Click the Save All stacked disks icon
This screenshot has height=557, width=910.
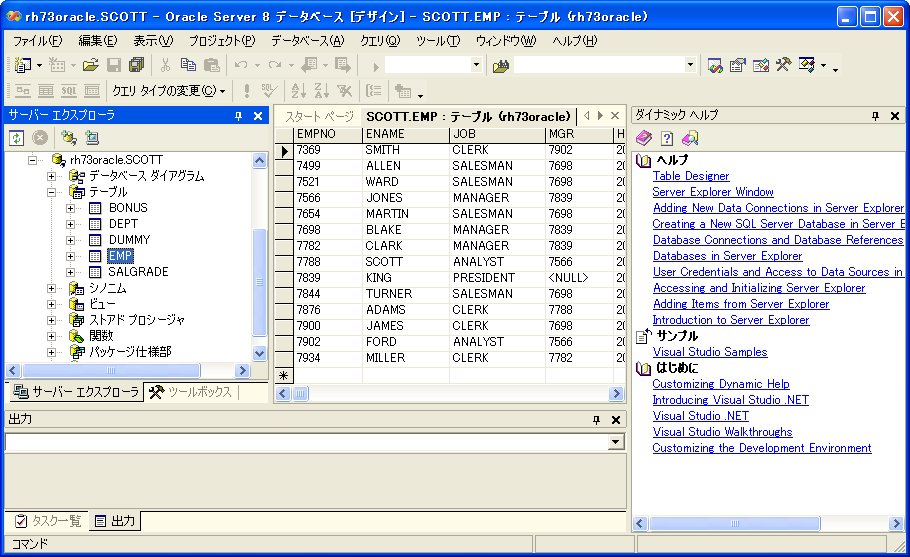click(x=137, y=65)
